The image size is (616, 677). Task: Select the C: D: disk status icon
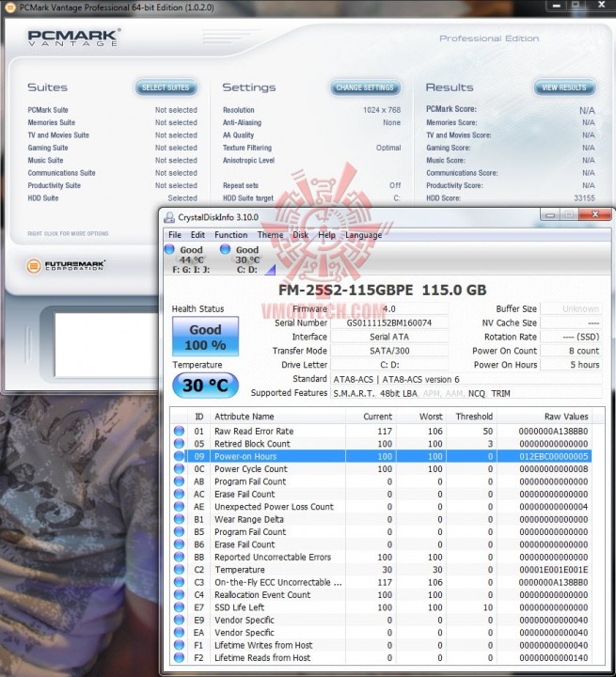(x=225, y=249)
